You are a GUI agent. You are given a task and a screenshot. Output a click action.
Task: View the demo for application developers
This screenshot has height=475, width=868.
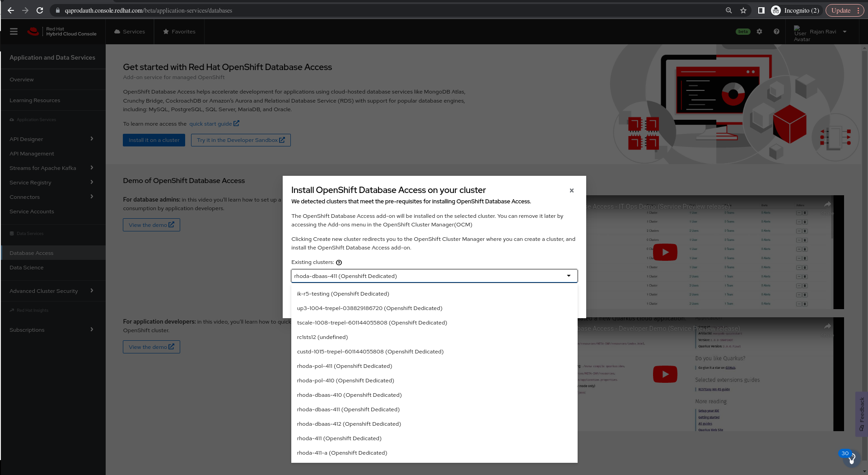pyautogui.click(x=151, y=347)
